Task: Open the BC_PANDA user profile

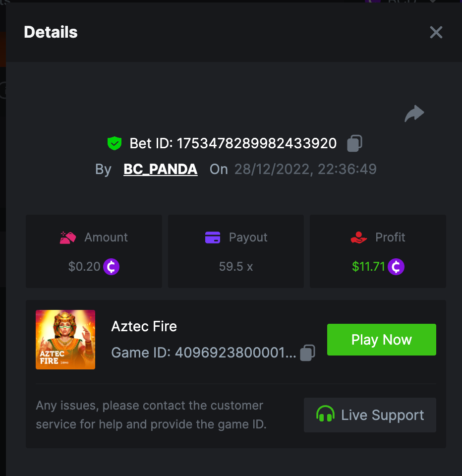Action: click(161, 170)
